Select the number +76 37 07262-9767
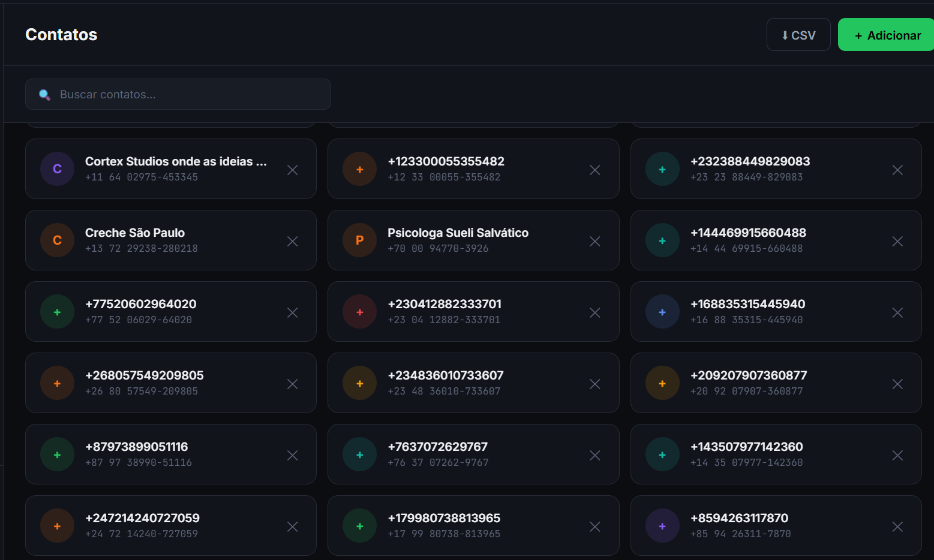934x560 pixels. click(438, 462)
